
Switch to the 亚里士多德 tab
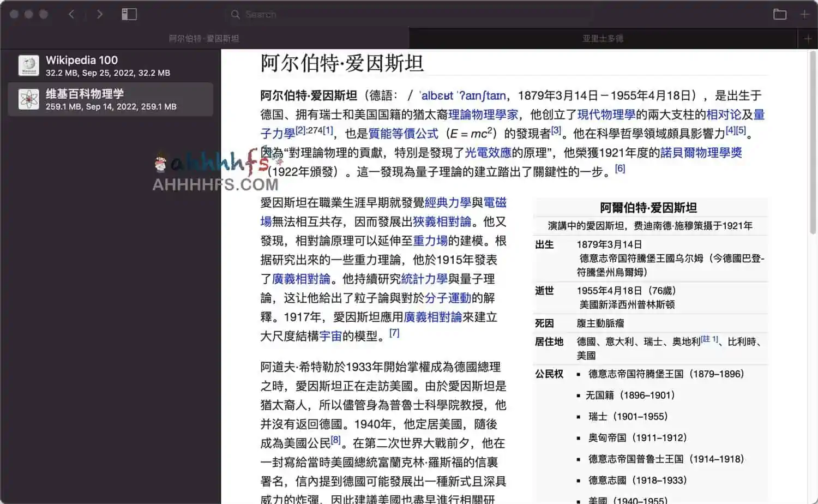[x=602, y=38]
